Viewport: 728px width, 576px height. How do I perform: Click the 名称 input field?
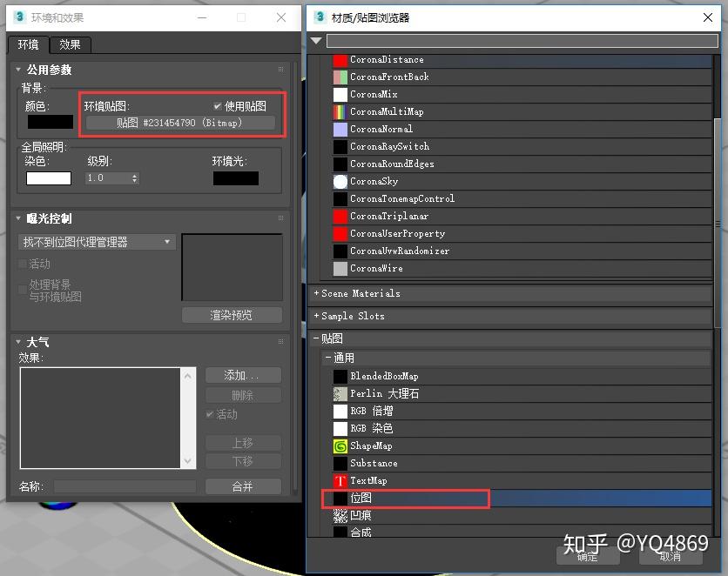click(125, 486)
